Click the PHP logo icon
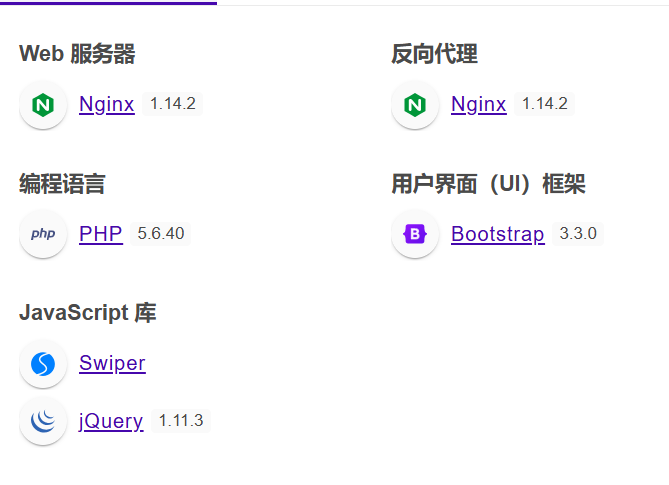 (43, 234)
